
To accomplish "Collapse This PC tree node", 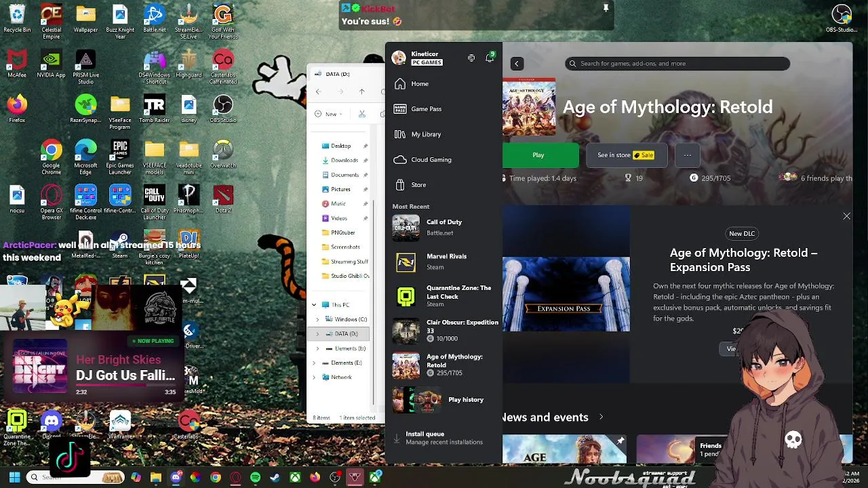I will click(x=314, y=305).
